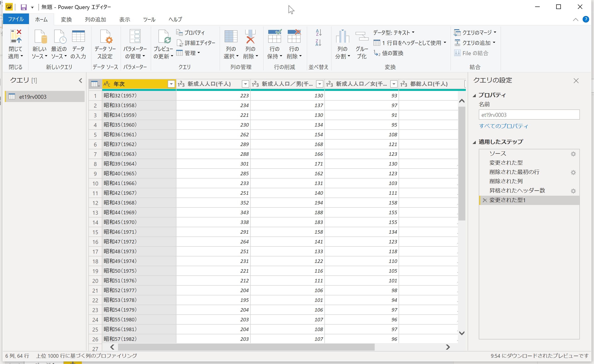Screen dimensions: 594x364
Task: Click the ABC type icon of 年次 column
Action: tap(107, 84)
